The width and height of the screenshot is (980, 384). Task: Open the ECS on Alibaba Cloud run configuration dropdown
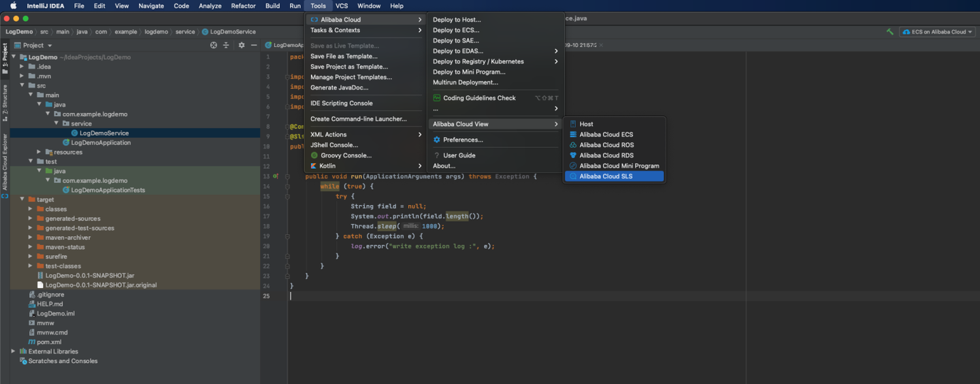pyautogui.click(x=937, y=32)
